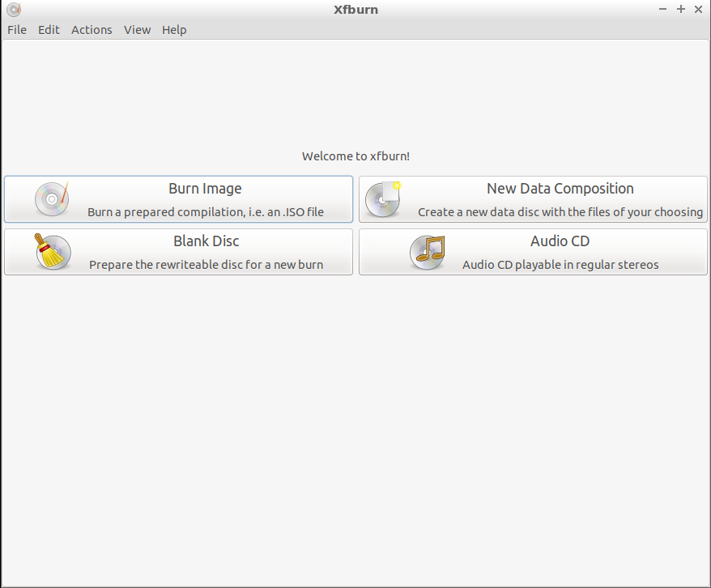Screen dimensions: 711x588
Task: Minimize the Xfburn window
Action: [663, 10]
